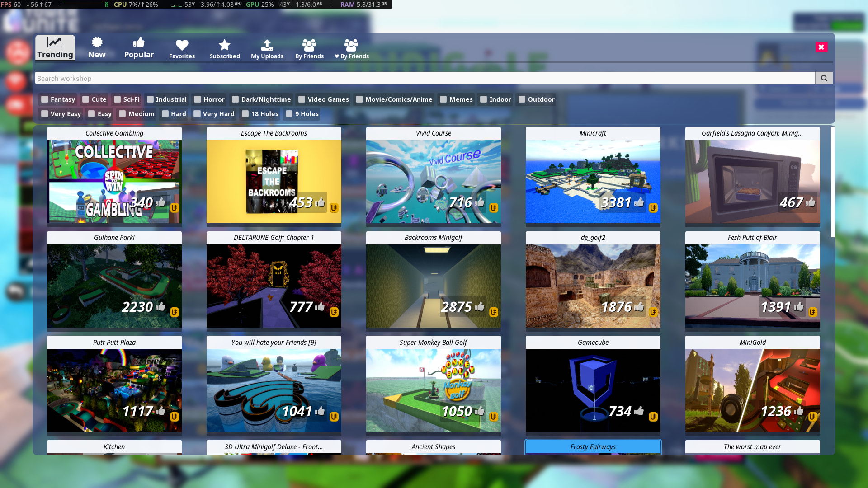Image resolution: width=868 pixels, height=488 pixels.
Task: Click the gold coin badge on Gulhane Parki
Action: [175, 312]
